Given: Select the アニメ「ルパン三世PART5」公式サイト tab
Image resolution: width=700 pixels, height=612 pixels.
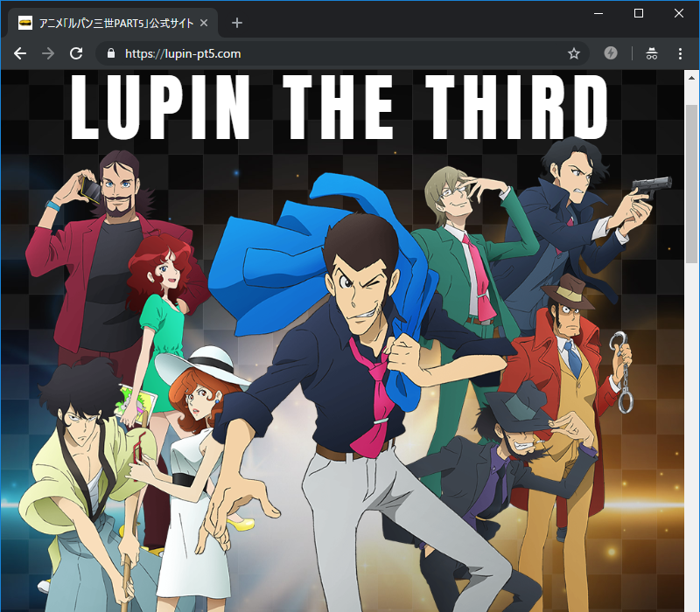Looking at the screenshot, I should 113,24.
